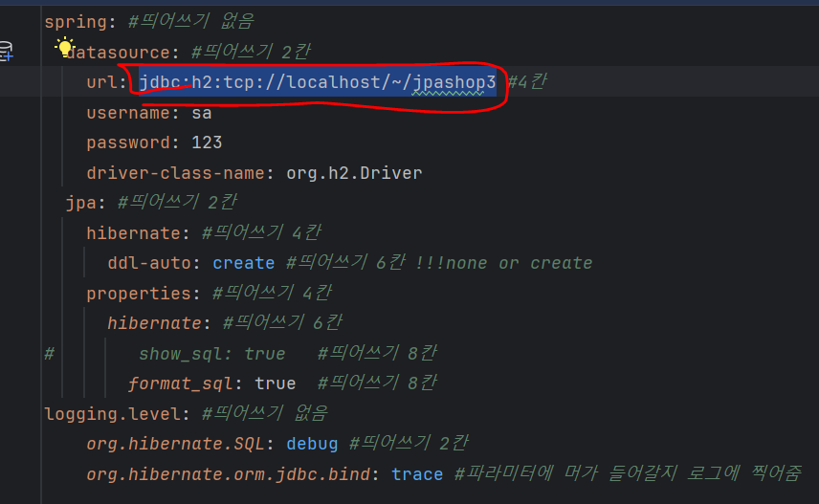The height and width of the screenshot is (504, 819).
Task: Click the 'org.hibernate.orm.jdbc.bind:' key
Action: point(232,474)
